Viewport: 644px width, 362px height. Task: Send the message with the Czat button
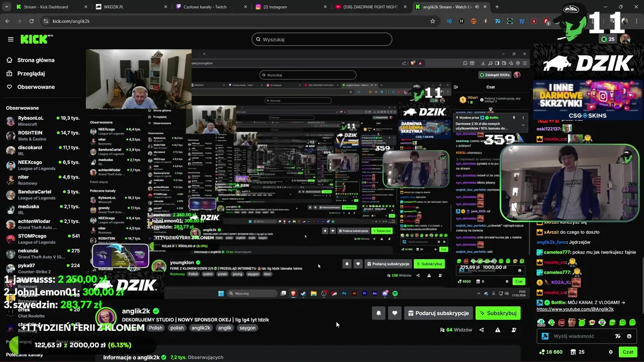(x=628, y=352)
